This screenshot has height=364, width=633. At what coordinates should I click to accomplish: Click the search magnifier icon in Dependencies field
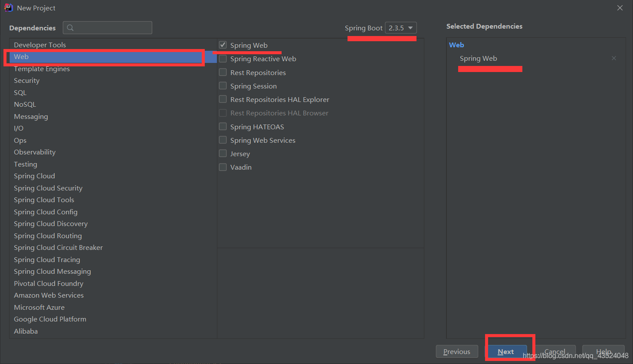pos(70,28)
